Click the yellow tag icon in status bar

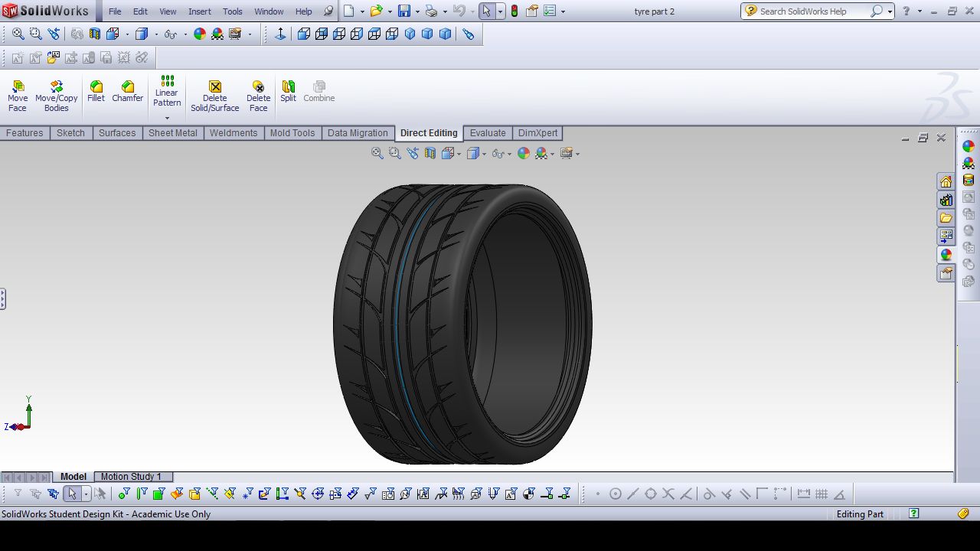(x=965, y=514)
